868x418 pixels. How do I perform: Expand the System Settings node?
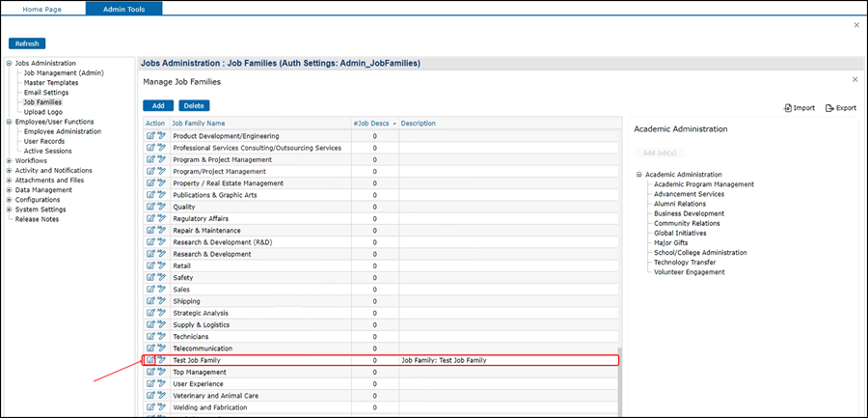tap(9, 209)
